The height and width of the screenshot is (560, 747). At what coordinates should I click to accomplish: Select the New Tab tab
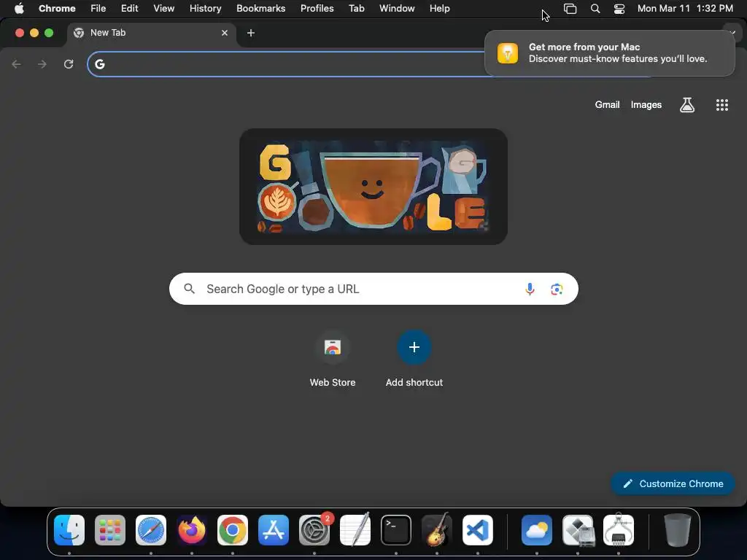point(152,33)
